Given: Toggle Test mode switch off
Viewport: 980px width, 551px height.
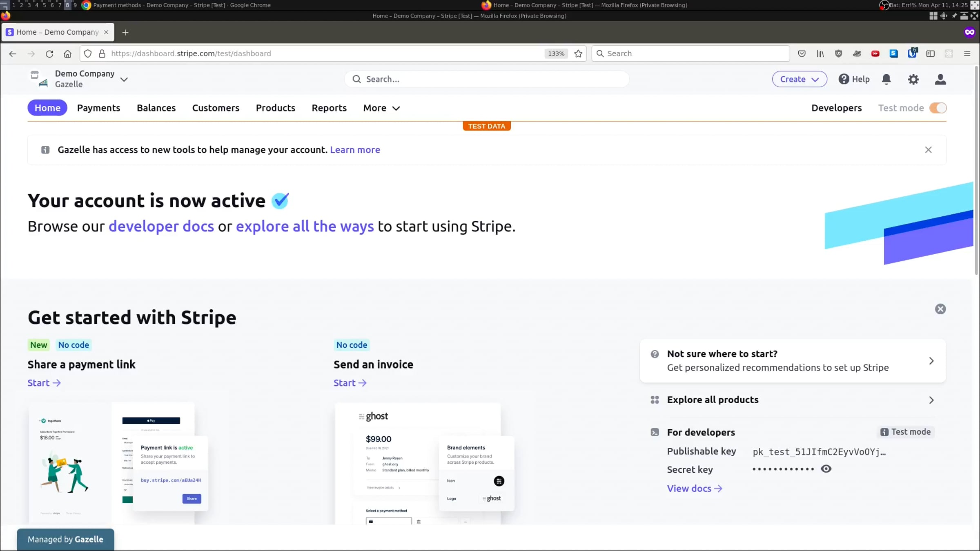Looking at the screenshot, I should coord(938,108).
